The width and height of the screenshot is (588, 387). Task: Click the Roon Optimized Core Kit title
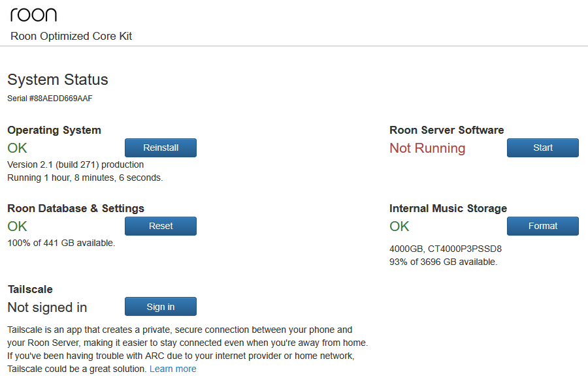coord(71,37)
